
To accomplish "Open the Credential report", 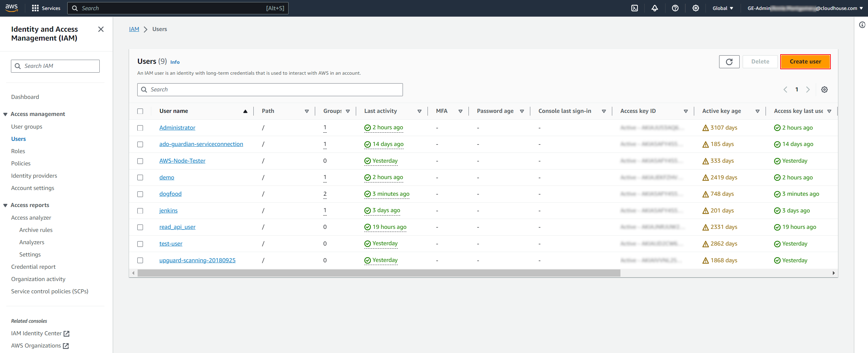I will (x=33, y=267).
